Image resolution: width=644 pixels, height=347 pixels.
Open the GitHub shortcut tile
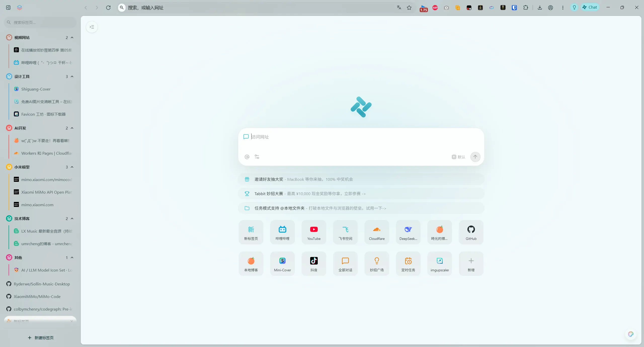click(471, 232)
